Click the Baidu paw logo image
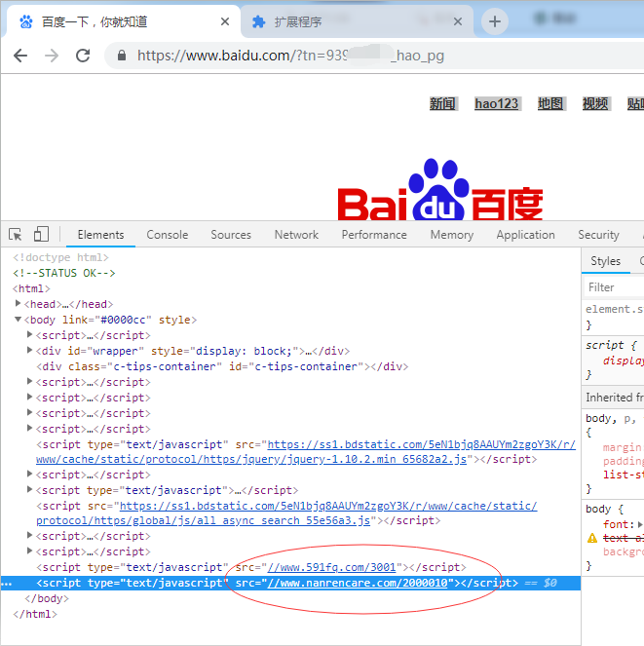The height and width of the screenshot is (646, 644). (439, 190)
